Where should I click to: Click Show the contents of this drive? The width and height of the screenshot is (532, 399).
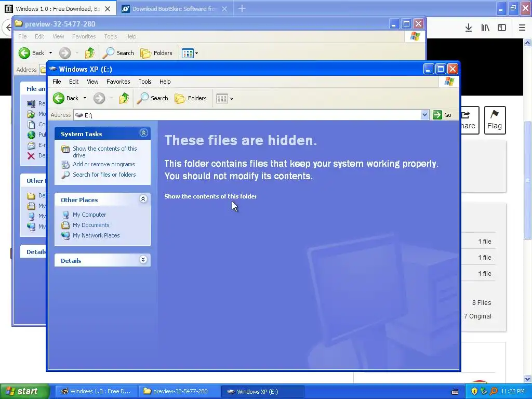coord(105,152)
